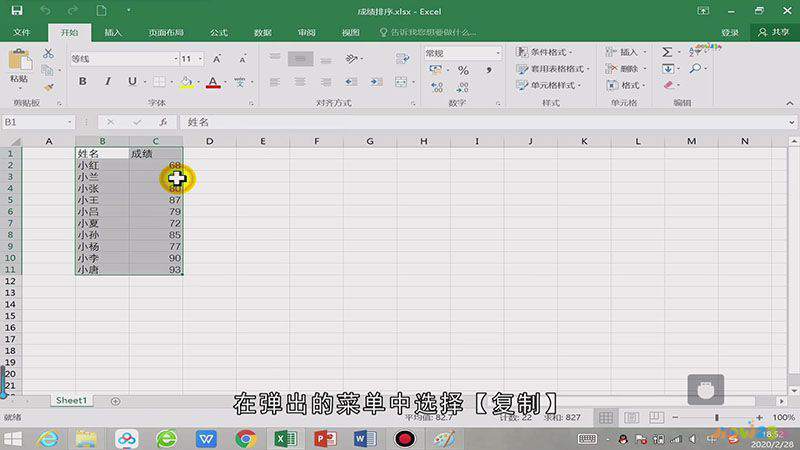Increase font size with large A icon
Screen dimensions: 800x450
[217, 59]
